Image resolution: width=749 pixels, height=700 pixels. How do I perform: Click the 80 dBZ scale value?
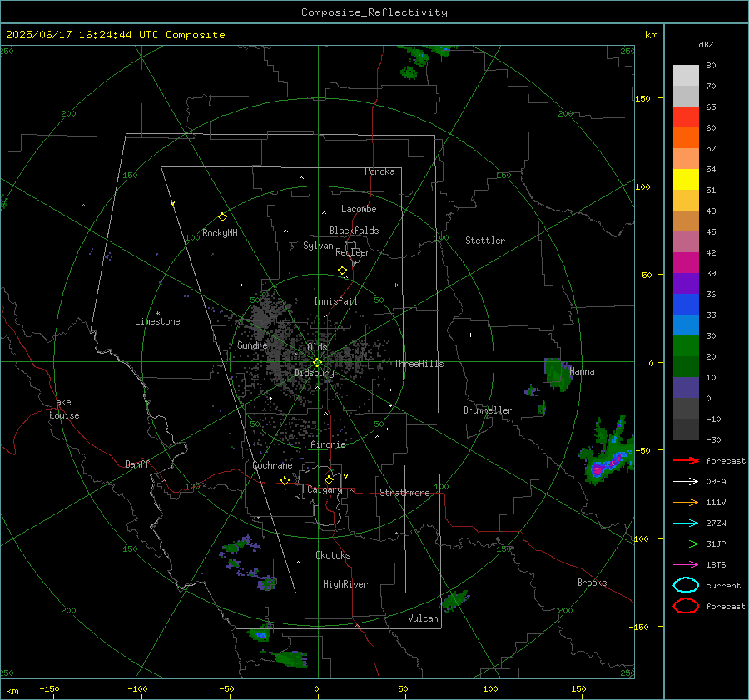tap(711, 66)
